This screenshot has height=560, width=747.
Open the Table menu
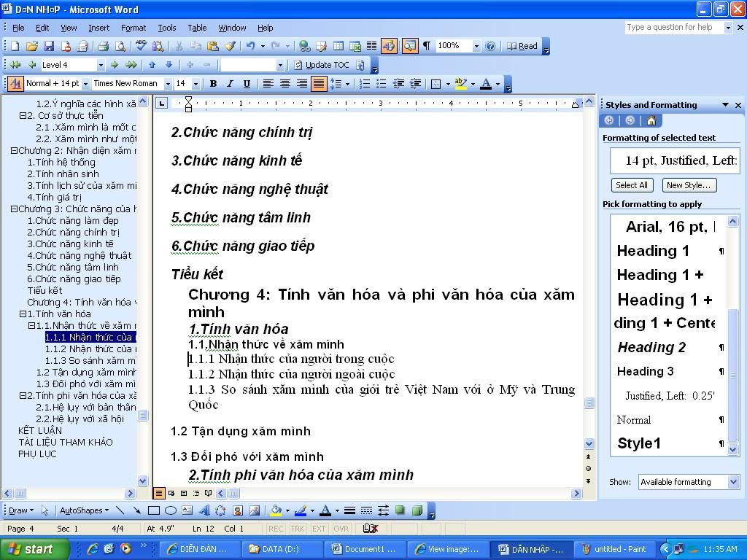coord(197,28)
